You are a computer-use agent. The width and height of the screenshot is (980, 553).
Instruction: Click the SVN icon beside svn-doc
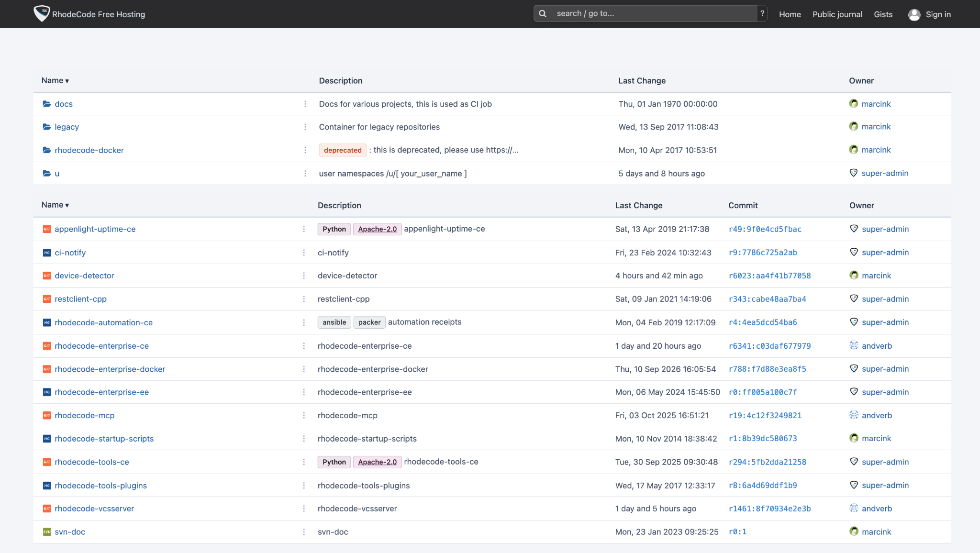[x=47, y=532]
